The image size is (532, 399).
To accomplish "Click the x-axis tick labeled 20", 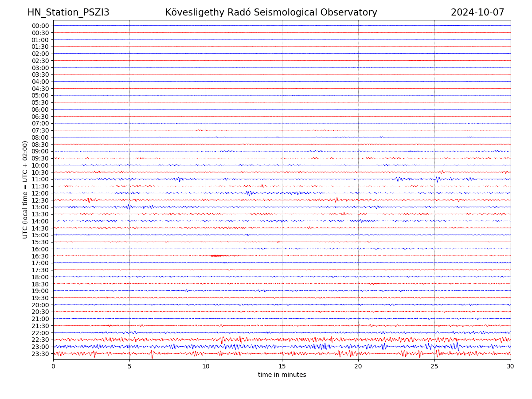I will point(358,367).
